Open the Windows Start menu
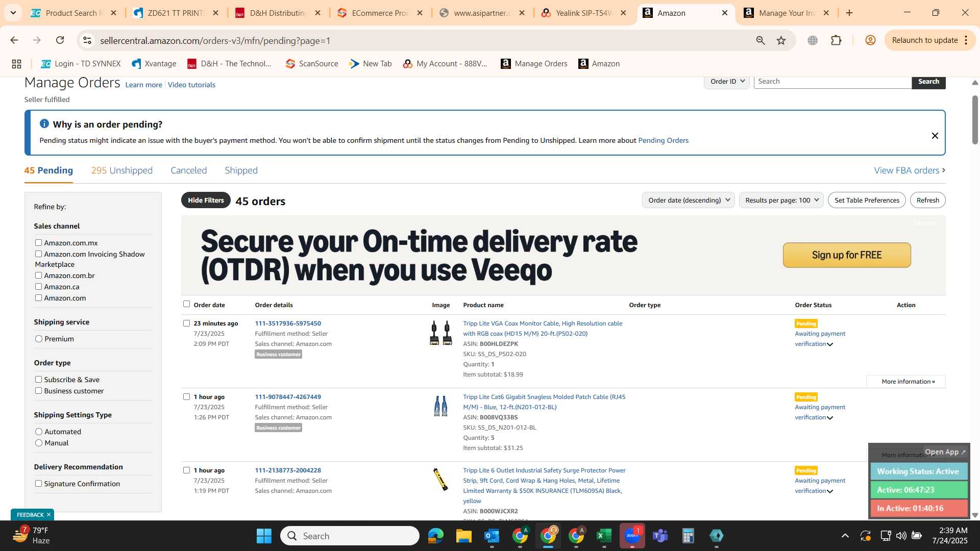 tap(264, 536)
